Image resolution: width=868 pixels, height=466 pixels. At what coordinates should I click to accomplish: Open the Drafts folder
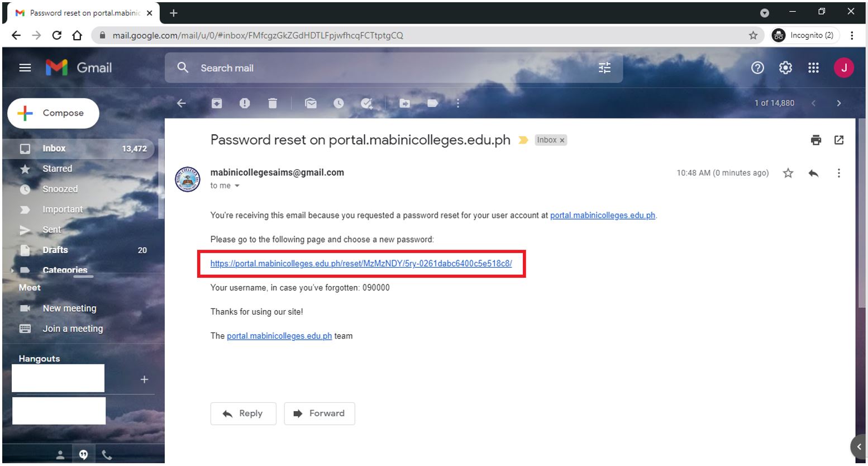click(x=55, y=250)
